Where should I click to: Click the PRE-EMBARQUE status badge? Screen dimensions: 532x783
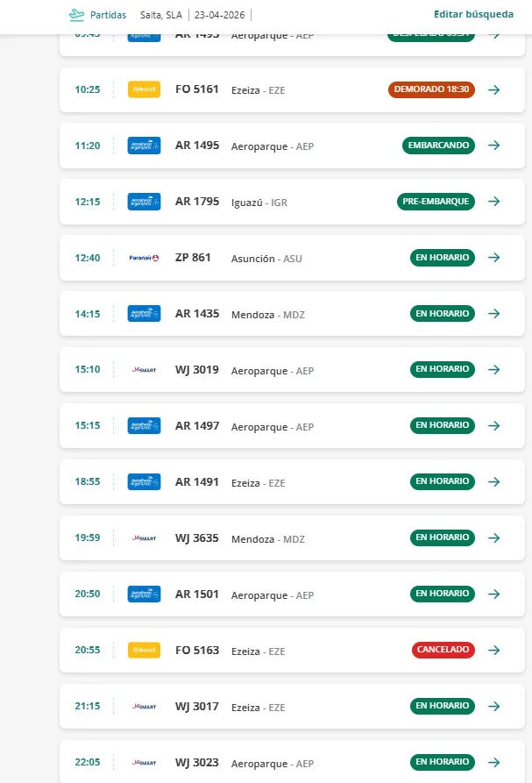tap(436, 202)
